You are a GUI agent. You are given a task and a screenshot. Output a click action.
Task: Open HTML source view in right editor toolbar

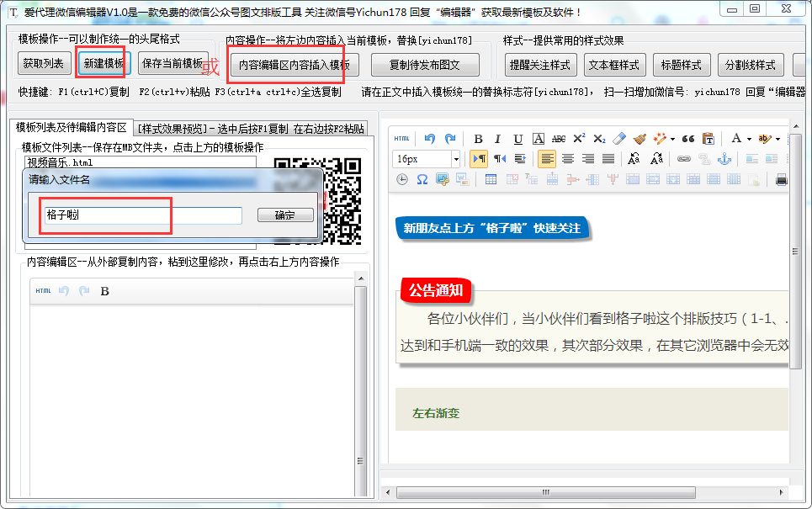click(x=401, y=139)
